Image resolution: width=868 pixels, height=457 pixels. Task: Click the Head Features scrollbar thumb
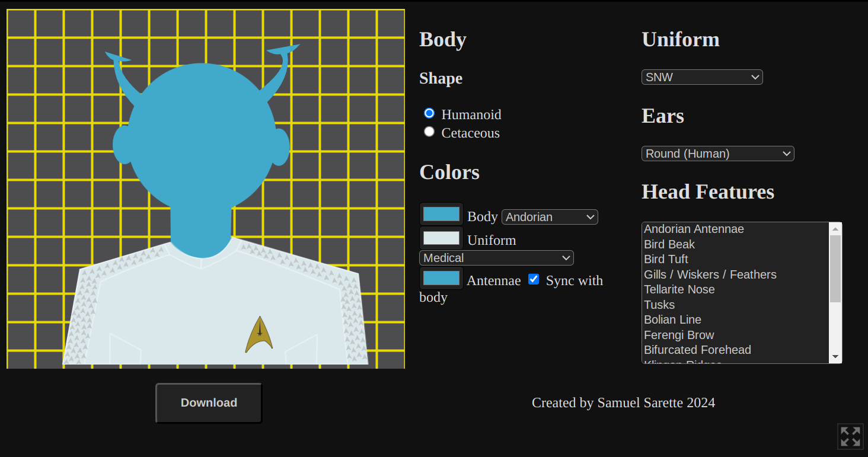click(x=835, y=269)
